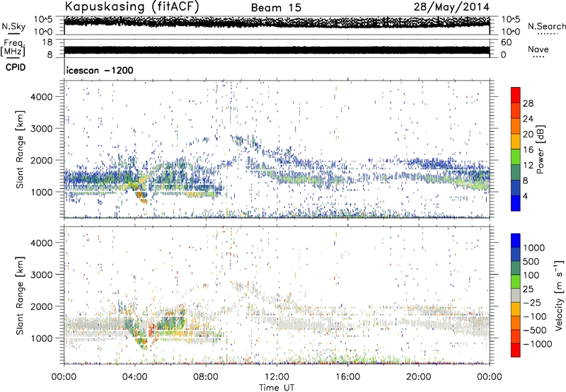Click the gray -25 to 25 velocity segment
Screen dimensions: 566x392
(516, 295)
